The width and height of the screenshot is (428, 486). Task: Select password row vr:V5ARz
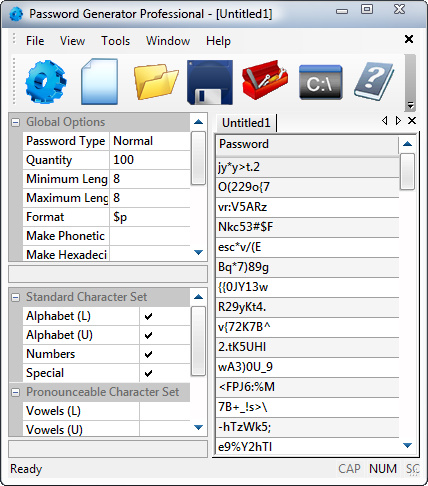[307, 207]
